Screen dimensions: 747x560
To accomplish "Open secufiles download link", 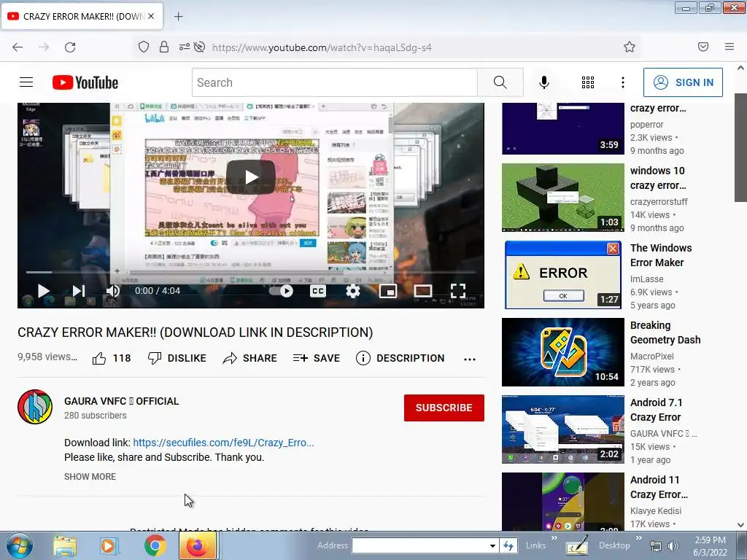I will pyautogui.click(x=223, y=443).
